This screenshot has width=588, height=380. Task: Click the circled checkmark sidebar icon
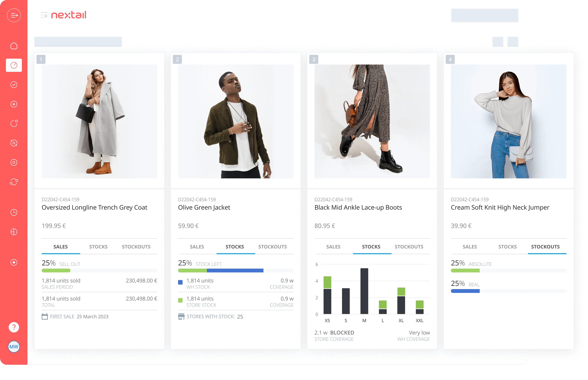(x=14, y=85)
